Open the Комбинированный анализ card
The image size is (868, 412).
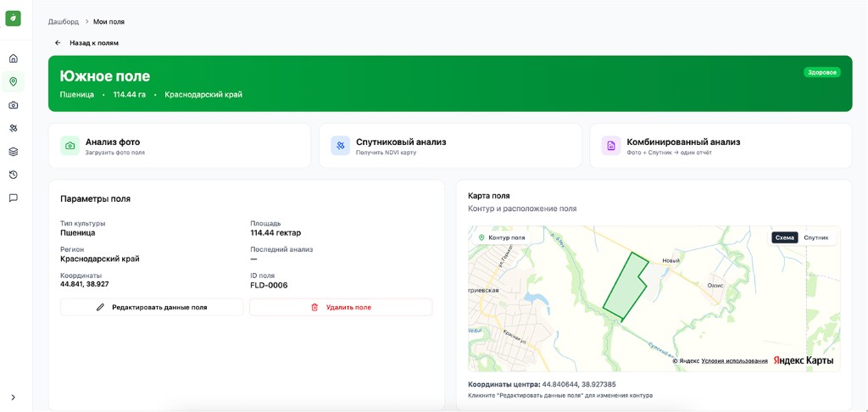click(x=721, y=146)
